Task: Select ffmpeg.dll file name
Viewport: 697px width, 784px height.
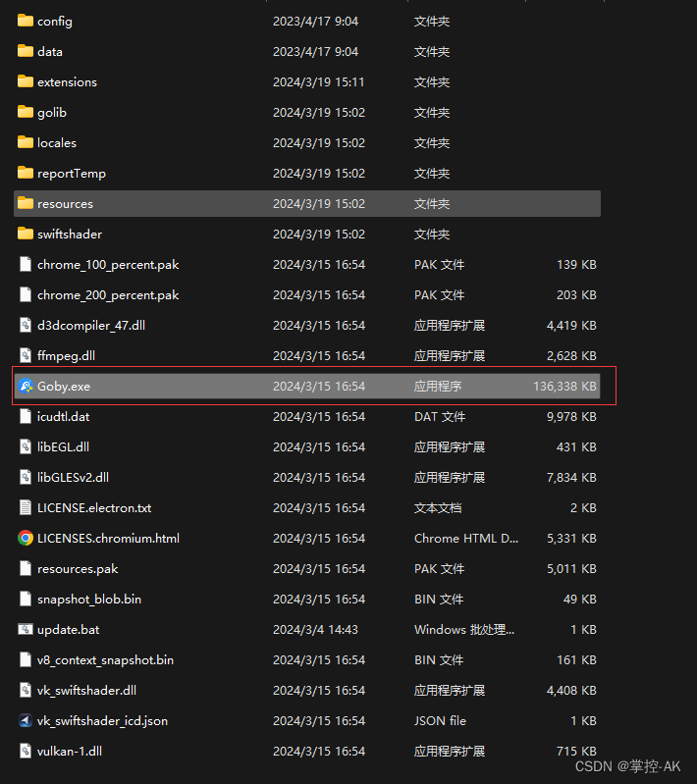Action: click(x=66, y=356)
